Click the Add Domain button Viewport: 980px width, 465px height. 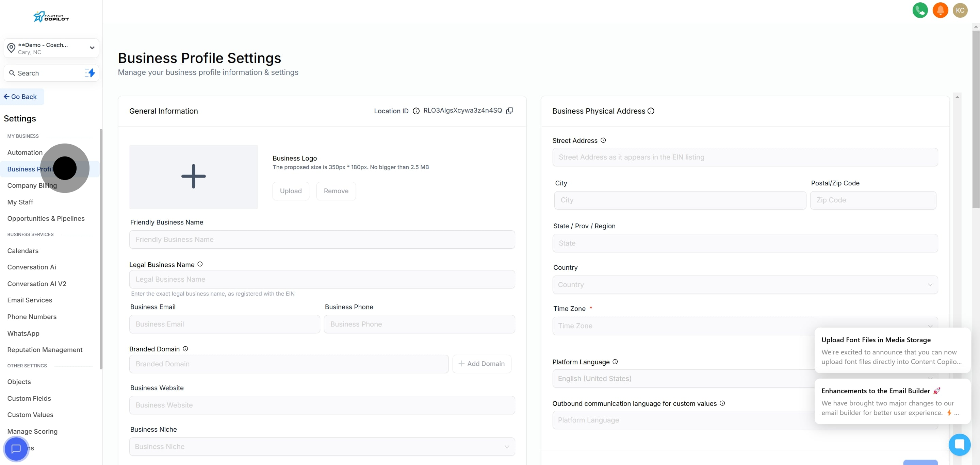(x=481, y=364)
